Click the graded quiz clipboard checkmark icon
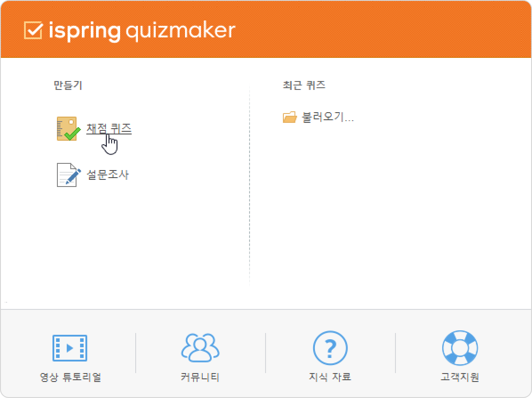This screenshot has height=398, width=532. coord(68,129)
